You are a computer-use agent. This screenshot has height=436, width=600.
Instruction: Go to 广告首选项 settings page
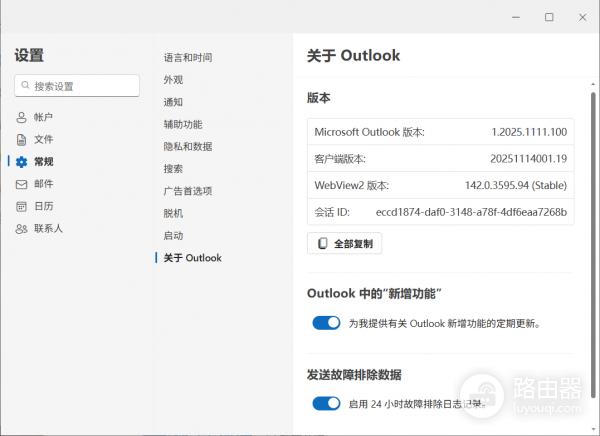point(188,191)
